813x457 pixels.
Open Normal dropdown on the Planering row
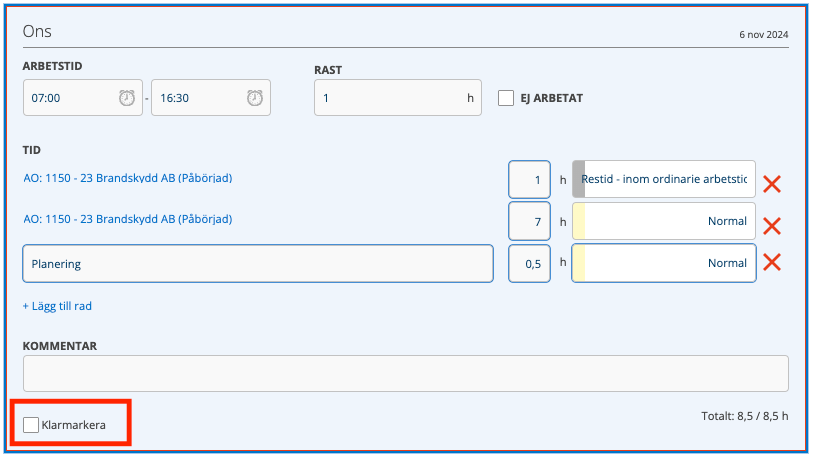[664, 263]
